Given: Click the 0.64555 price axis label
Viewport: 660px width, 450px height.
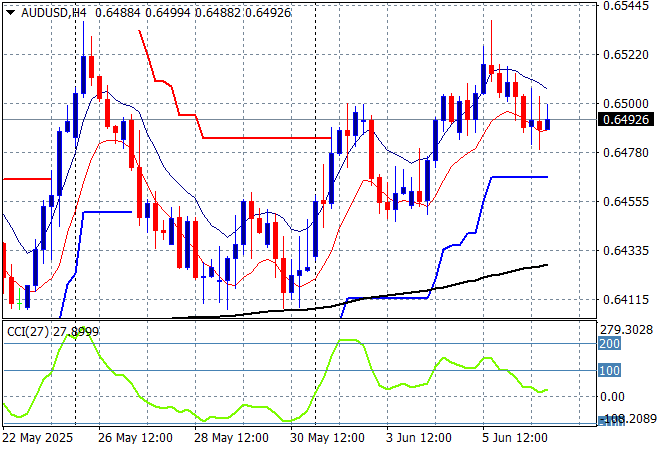Looking at the screenshot, I should (x=628, y=201).
